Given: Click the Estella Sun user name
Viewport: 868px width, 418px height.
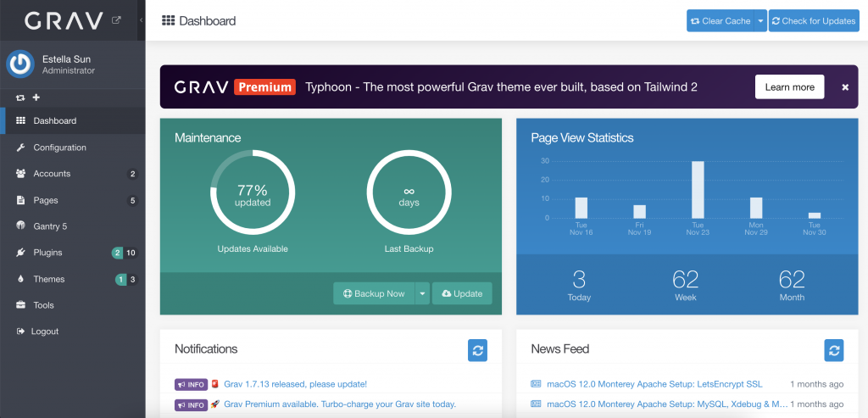Looking at the screenshot, I should click(66, 59).
